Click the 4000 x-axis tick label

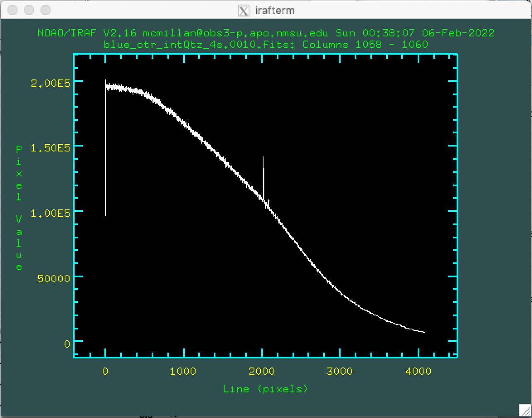click(x=418, y=371)
